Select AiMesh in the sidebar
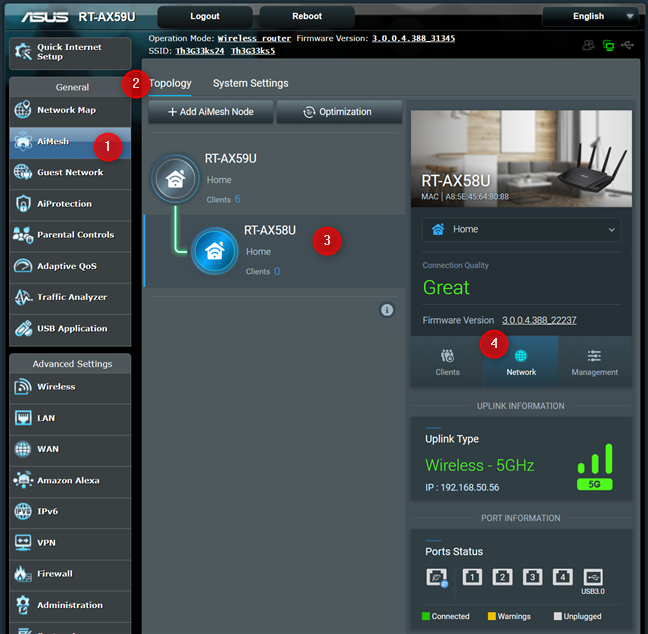 click(70, 142)
